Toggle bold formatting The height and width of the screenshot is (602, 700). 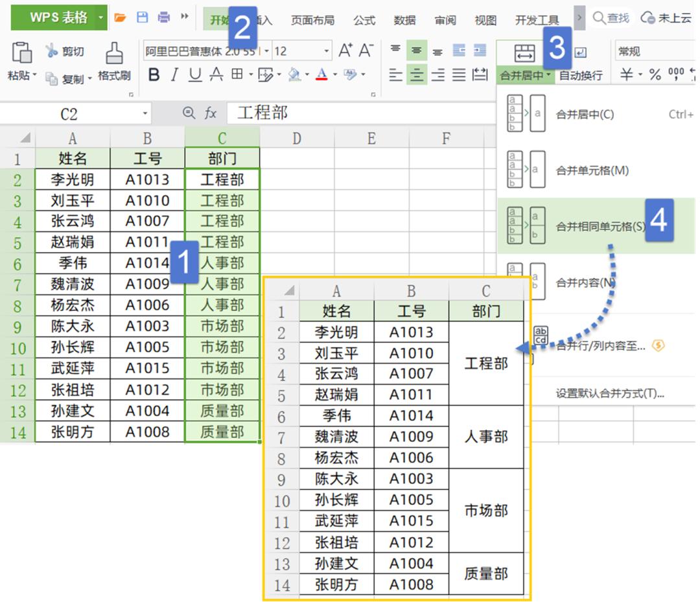tap(154, 75)
